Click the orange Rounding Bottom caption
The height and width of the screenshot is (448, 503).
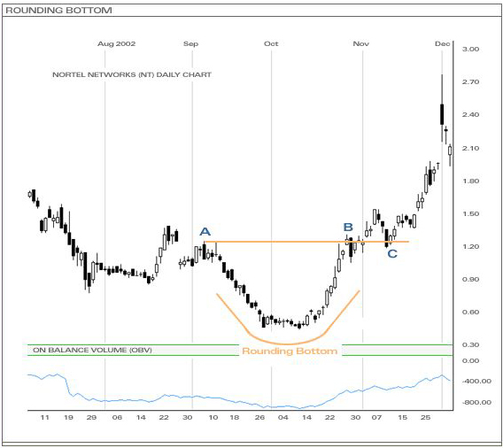(x=290, y=351)
